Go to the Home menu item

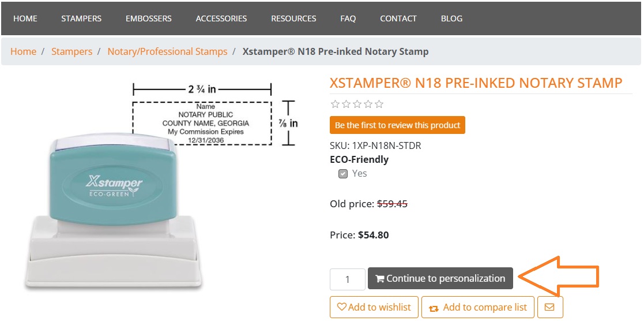point(25,18)
